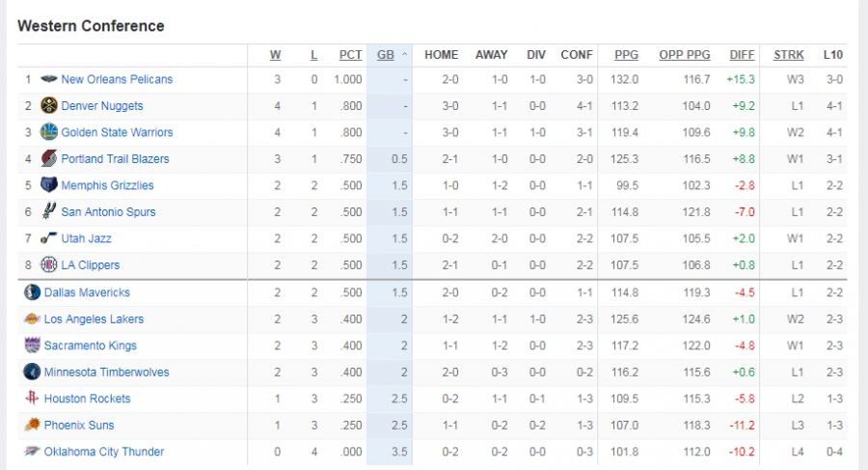Click the Utah Jazz logo icon
This screenshot has width=868, height=470.
click(49, 238)
